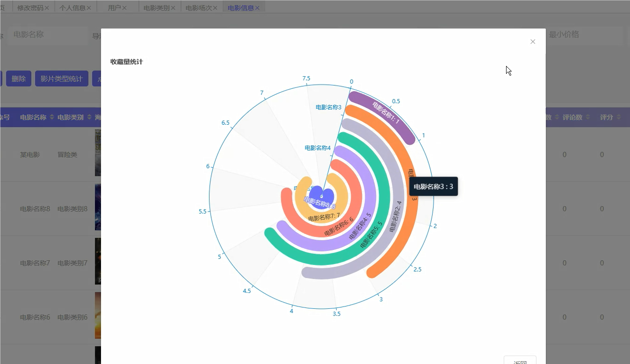Switch to the 个人信息 tab
The height and width of the screenshot is (364, 630).
tap(72, 8)
